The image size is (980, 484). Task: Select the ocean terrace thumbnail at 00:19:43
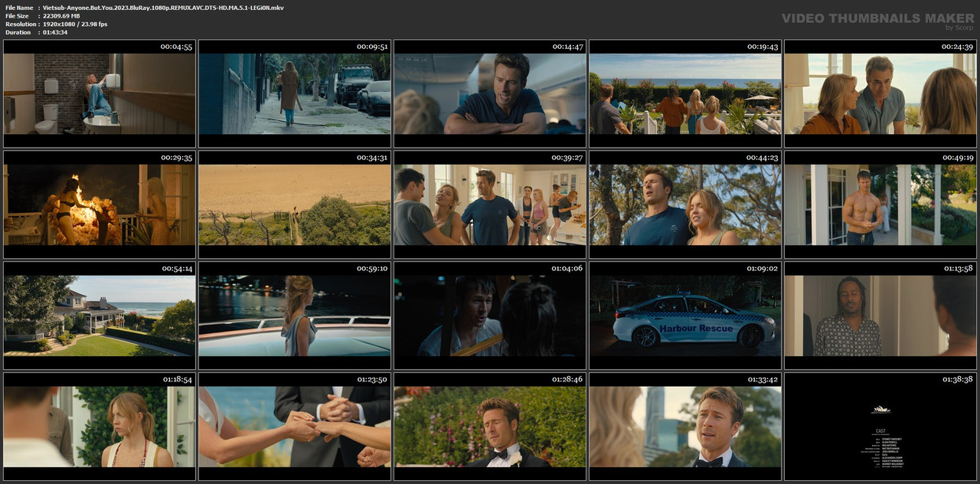[x=685, y=93]
